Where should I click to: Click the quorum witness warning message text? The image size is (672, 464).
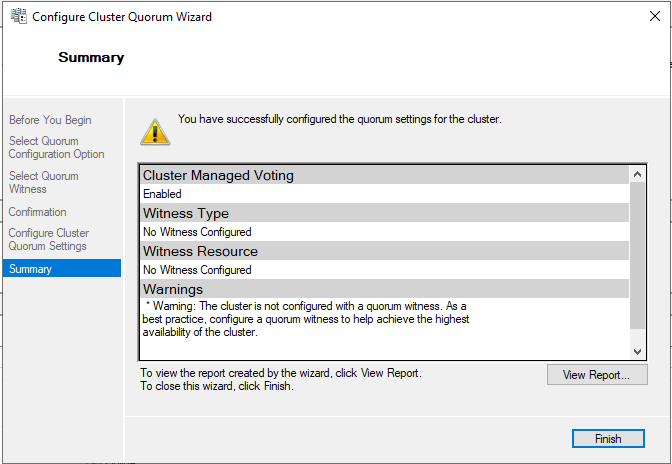[306, 319]
